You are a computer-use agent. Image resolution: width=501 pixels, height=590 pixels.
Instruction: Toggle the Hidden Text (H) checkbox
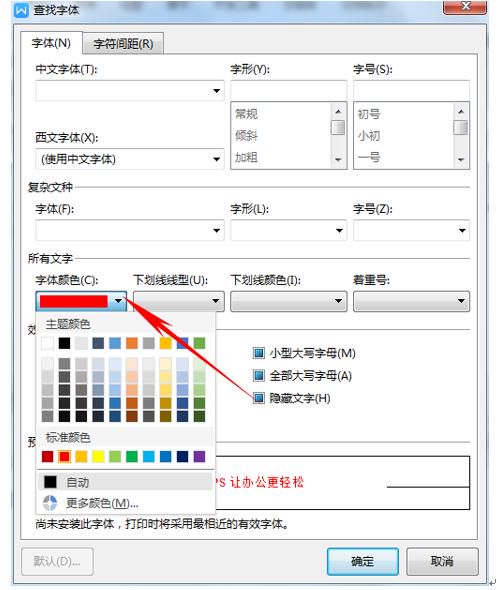tap(259, 398)
